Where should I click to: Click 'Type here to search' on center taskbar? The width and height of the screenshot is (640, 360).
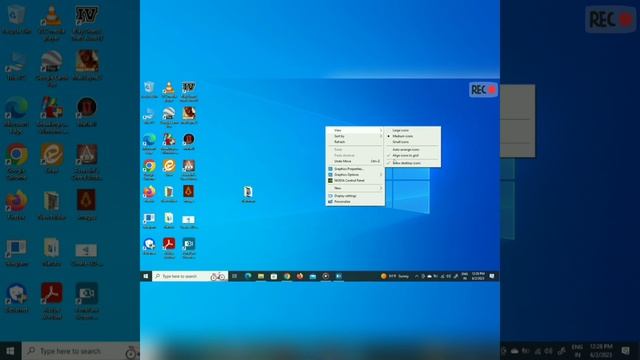coord(190,276)
